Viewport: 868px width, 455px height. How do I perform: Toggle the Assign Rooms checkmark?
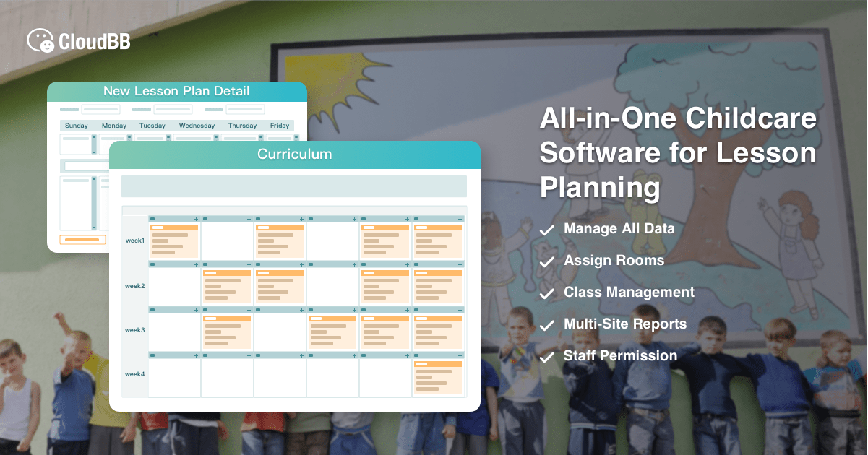point(546,261)
